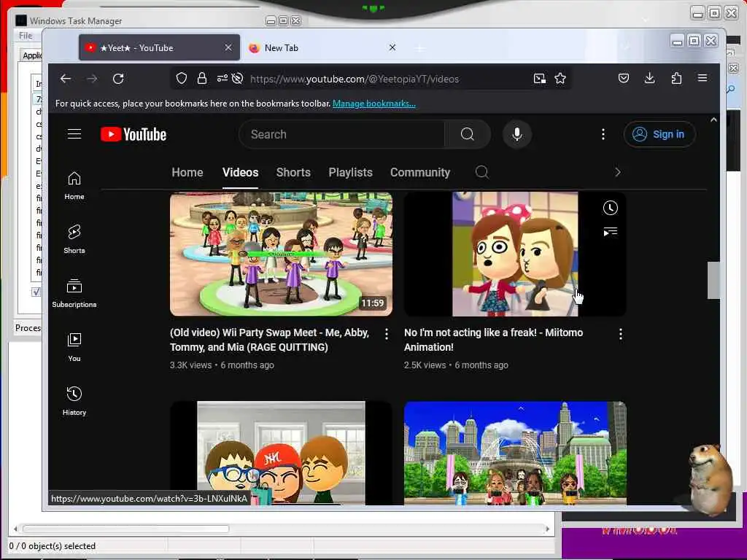747x560 pixels.
Task: Open options for Wii Party Swap Meet video
Action: 387,334
